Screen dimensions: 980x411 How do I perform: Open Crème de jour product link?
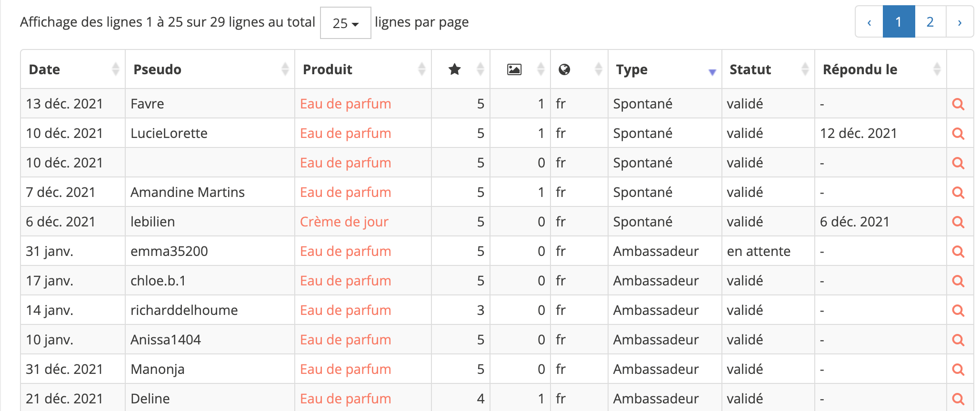click(344, 222)
